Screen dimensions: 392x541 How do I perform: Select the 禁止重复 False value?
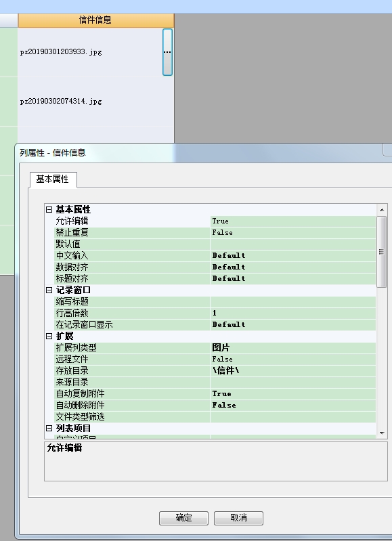[293, 232]
